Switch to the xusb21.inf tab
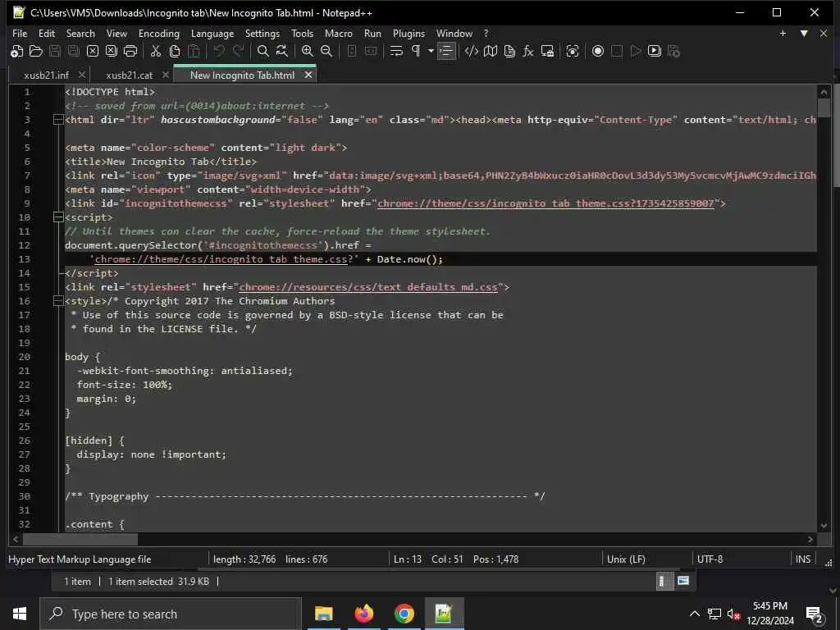The width and height of the screenshot is (840, 630). 46,75
